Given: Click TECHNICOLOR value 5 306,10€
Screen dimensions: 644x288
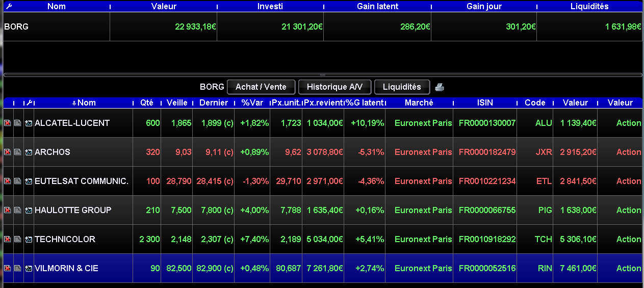Looking at the screenshot, I should [x=579, y=240].
